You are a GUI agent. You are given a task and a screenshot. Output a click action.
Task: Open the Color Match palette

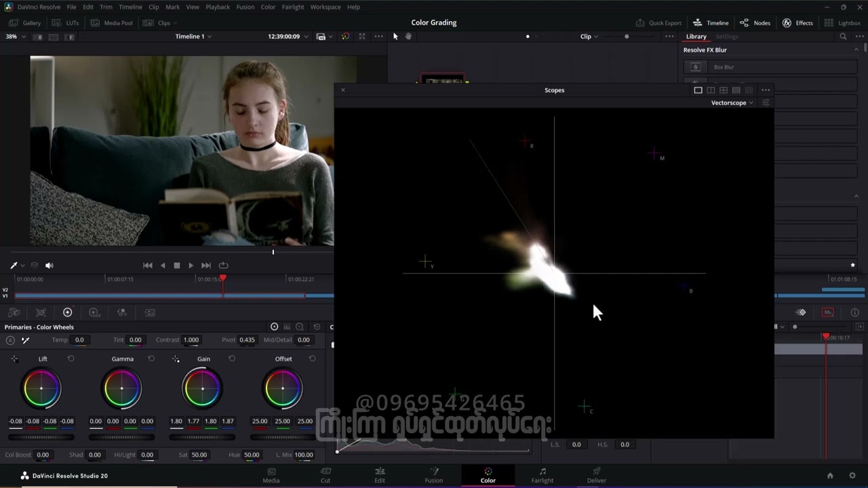(x=41, y=312)
